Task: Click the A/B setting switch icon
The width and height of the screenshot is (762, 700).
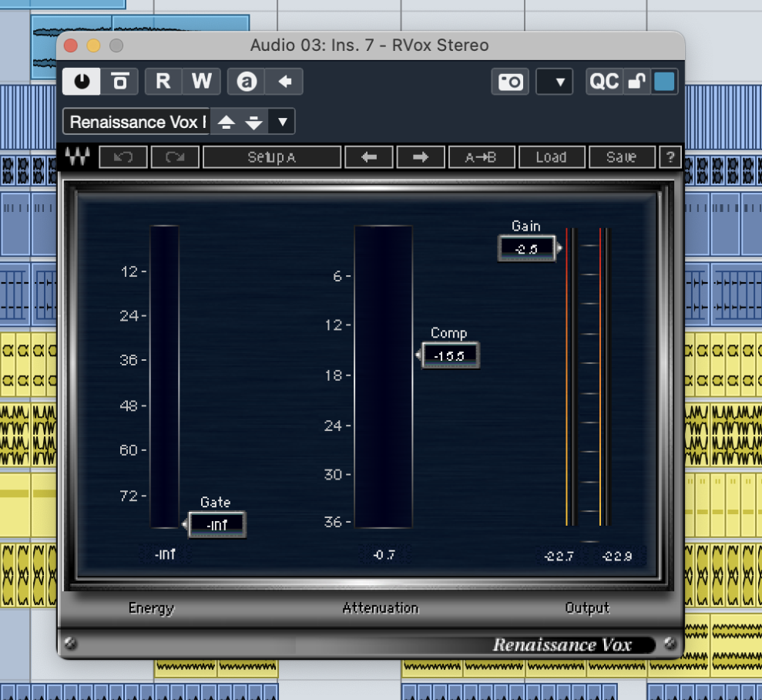Action: coord(247,81)
